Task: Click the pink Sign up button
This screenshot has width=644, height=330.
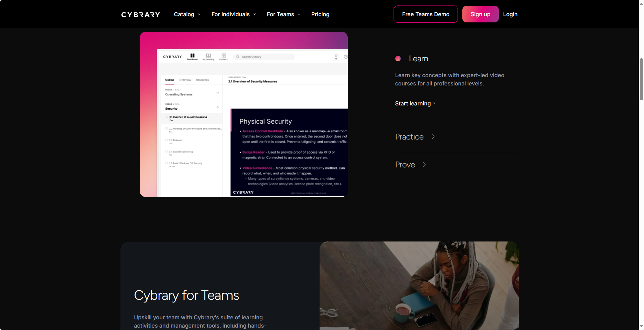Action: 480,14
